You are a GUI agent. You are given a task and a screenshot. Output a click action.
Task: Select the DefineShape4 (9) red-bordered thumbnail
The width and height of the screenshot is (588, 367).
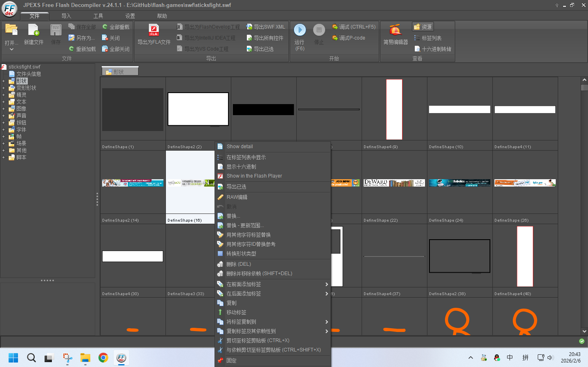pyautogui.click(x=394, y=109)
